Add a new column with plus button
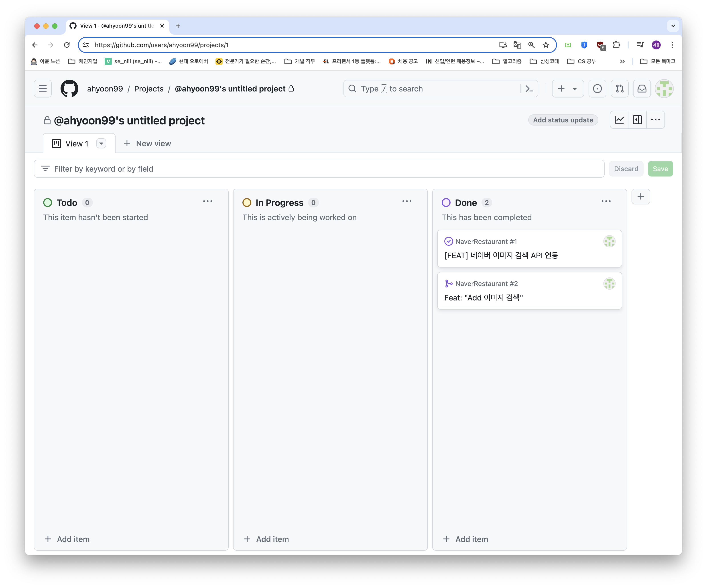 [640, 197]
